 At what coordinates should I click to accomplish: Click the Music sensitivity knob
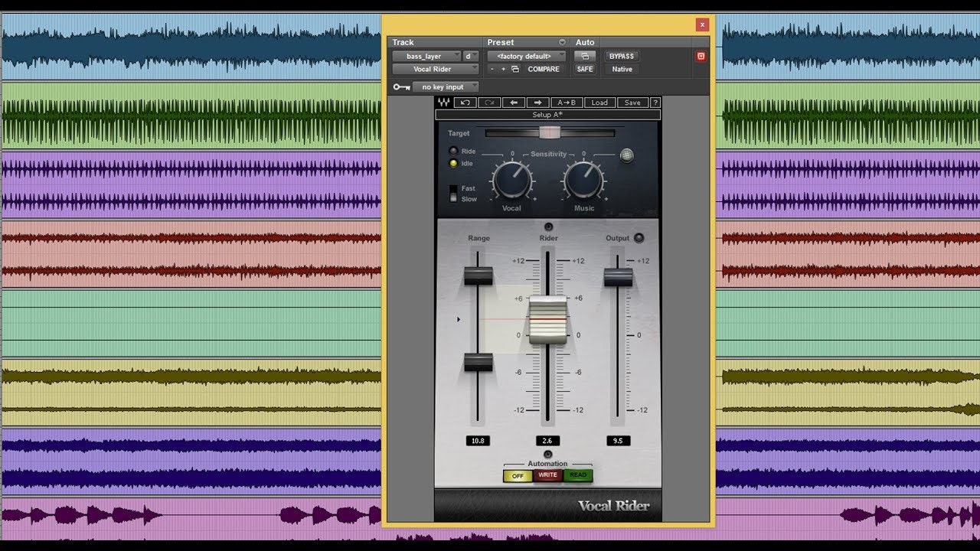point(583,181)
